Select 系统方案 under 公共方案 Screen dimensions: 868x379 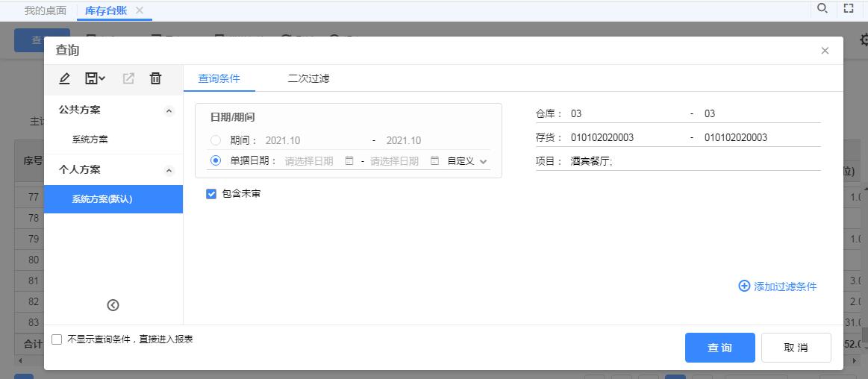tap(90, 140)
